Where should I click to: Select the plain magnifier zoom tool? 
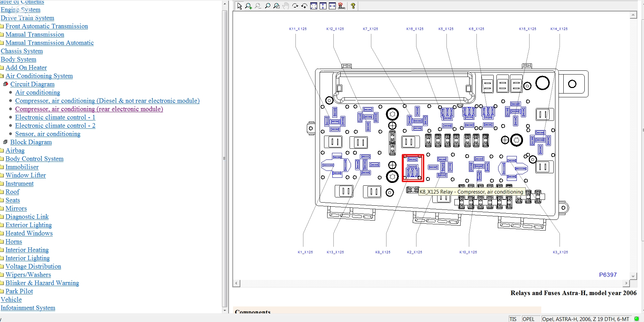(x=267, y=6)
